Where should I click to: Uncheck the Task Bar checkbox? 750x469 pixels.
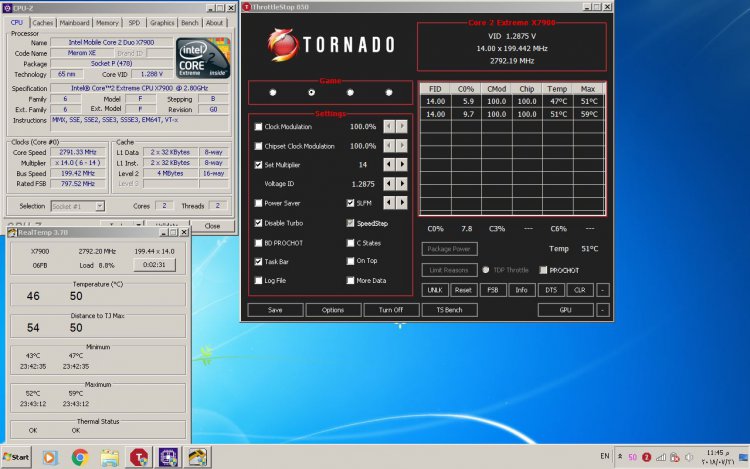pos(258,262)
